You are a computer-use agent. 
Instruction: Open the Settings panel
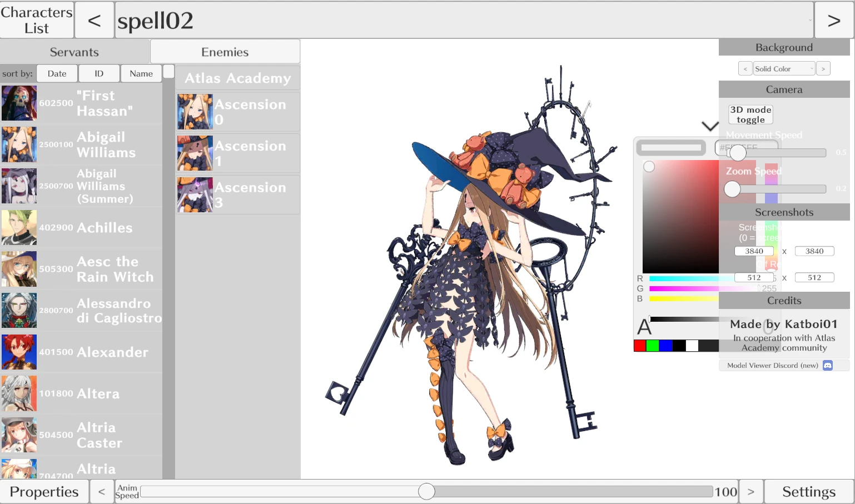pos(808,492)
